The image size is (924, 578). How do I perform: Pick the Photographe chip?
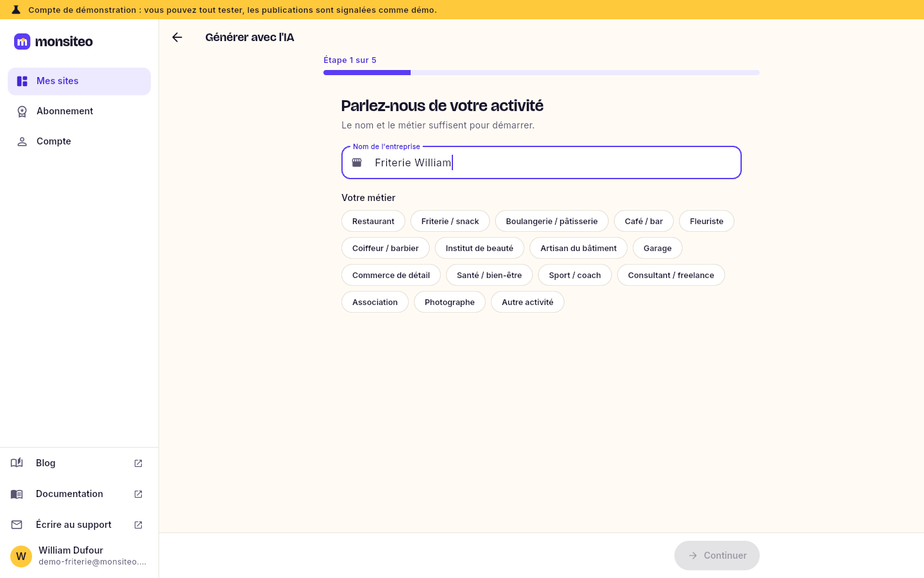point(450,302)
